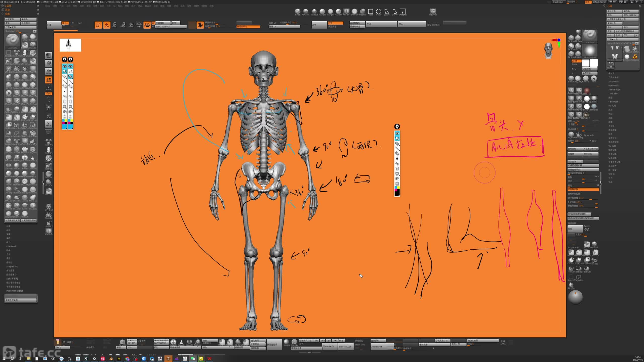Screen dimensions: 644x362
Task: Activate the Curve stroke icon
Action: pyautogui.click(x=395, y=12)
